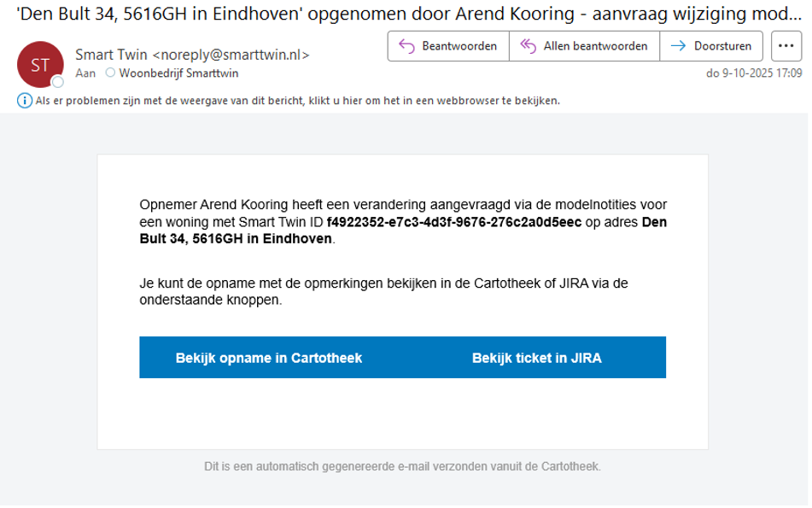
Task: Click the email subject line
Action: (x=401, y=15)
